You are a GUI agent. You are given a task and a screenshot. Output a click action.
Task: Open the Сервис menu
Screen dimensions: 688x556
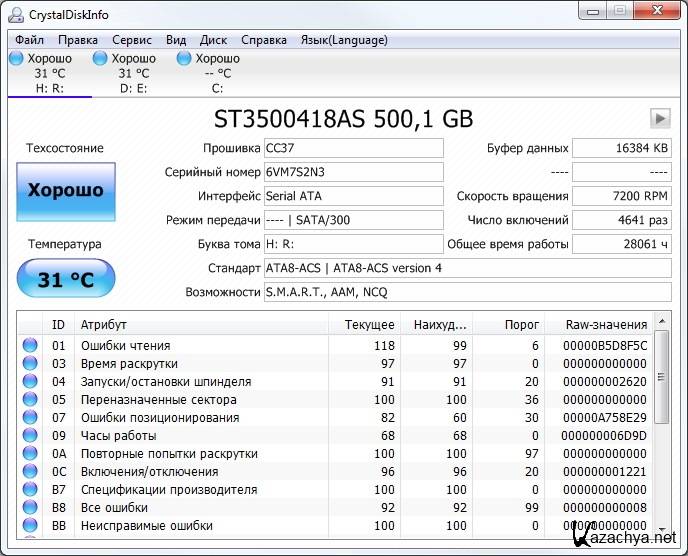(x=132, y=40)
